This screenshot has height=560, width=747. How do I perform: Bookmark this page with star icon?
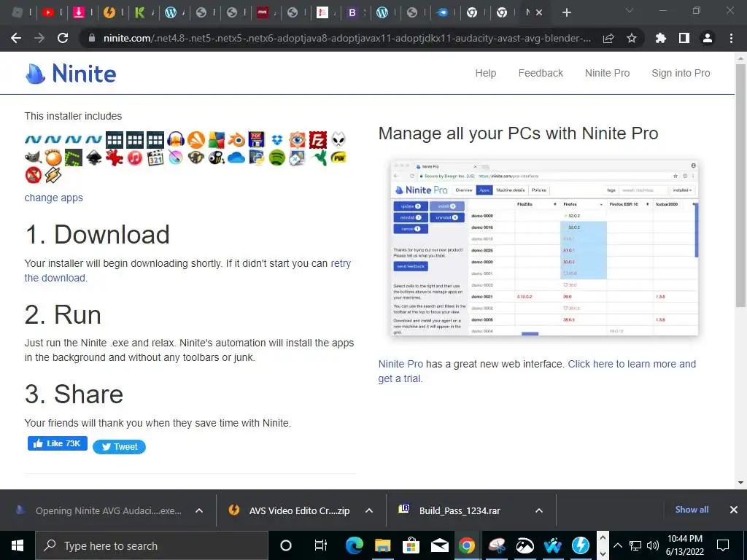click(x=632, y=38)
